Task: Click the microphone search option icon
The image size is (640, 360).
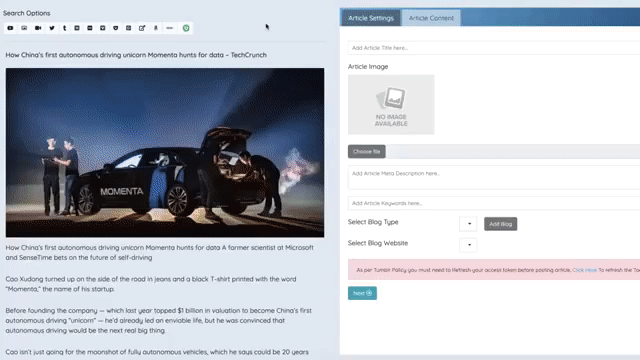Action: tap(156, 28)
